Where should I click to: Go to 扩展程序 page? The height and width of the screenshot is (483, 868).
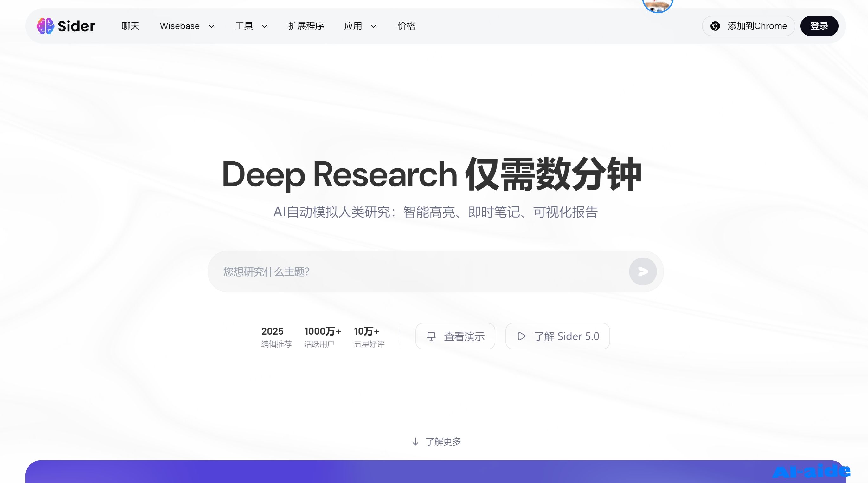[306, 26]
